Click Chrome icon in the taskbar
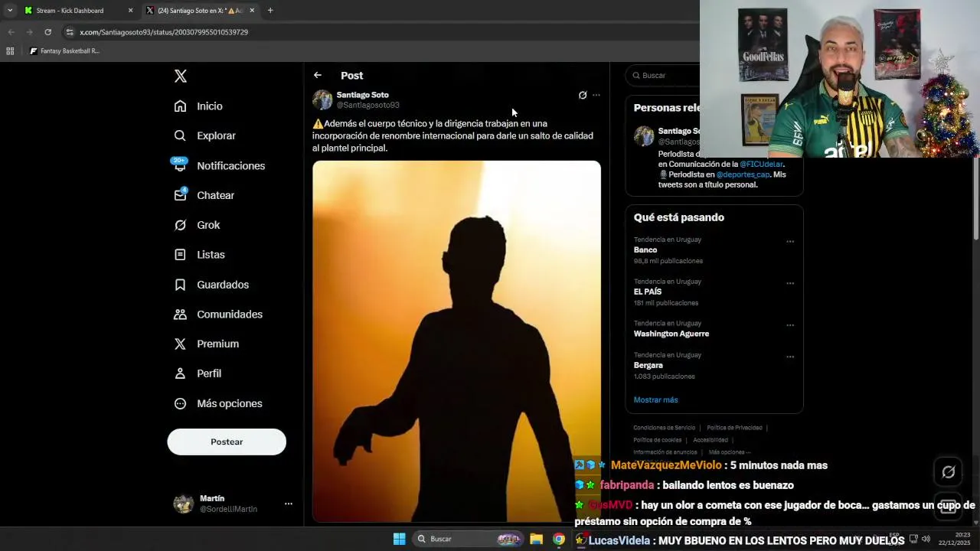The width and height of the screenshot is (980, 551). [x=559, y=539]
